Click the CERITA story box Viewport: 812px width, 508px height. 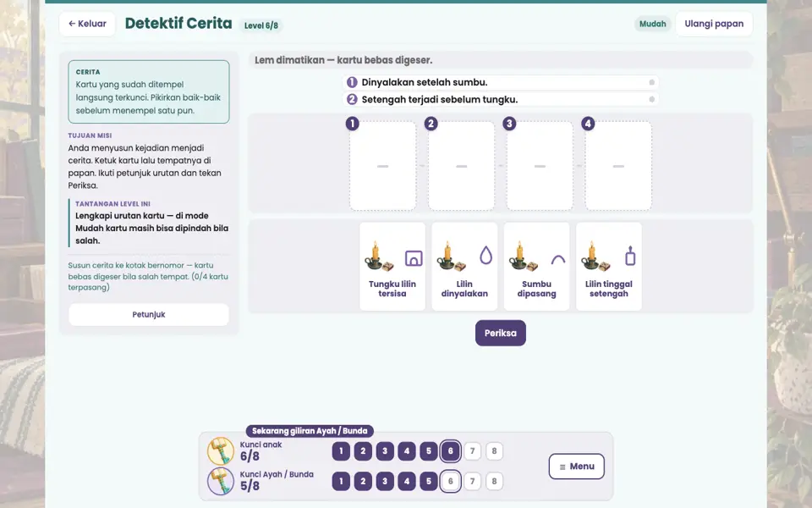[149, 91]
